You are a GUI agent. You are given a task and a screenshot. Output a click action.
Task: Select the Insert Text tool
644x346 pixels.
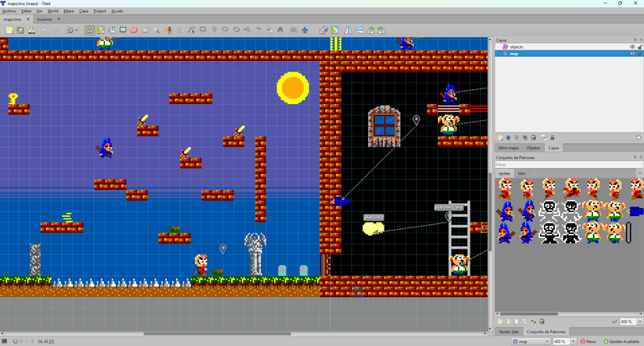[x=280, y=30]
